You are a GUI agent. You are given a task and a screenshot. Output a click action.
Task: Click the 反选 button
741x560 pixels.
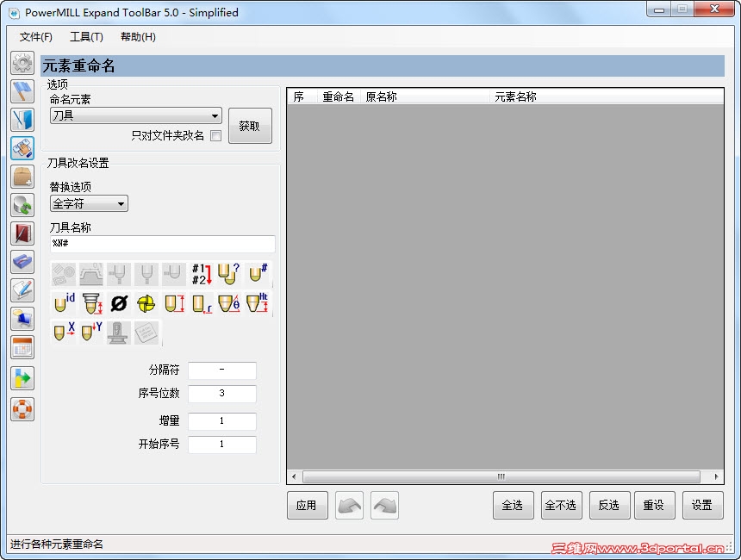pyautogui.click(x=610, y=505)
